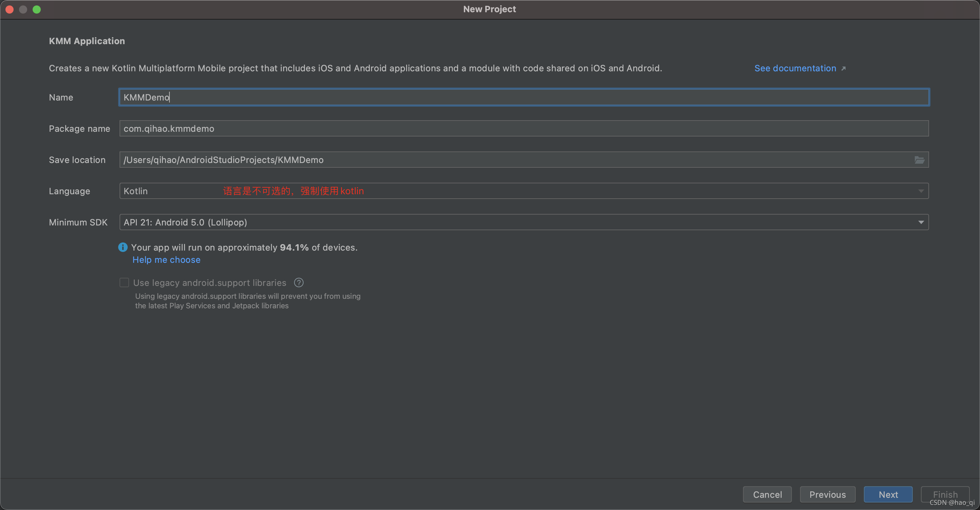
Task: Go back with the Previous button
Action: [x=828, y=494]
